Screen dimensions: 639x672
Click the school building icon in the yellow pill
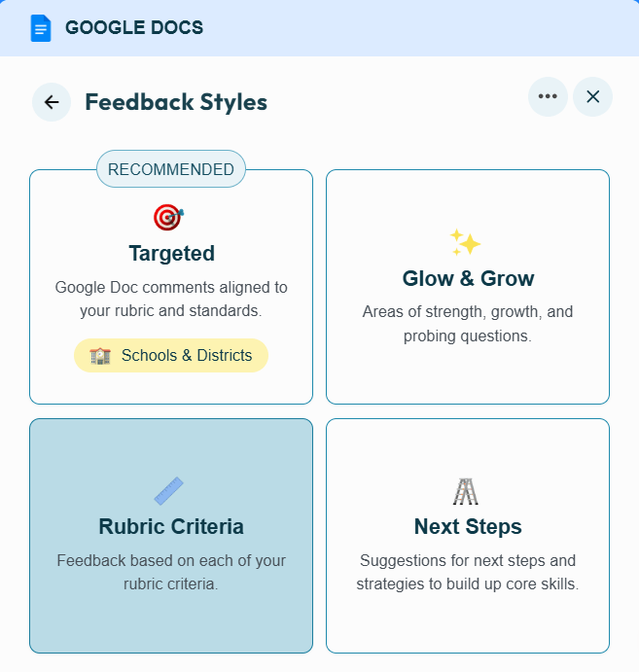point(100,356)
